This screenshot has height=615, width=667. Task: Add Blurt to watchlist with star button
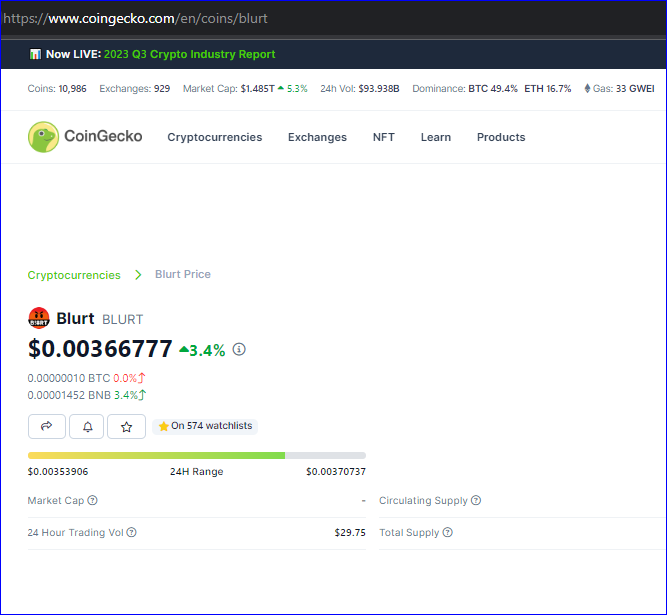[x=126, y=426]
